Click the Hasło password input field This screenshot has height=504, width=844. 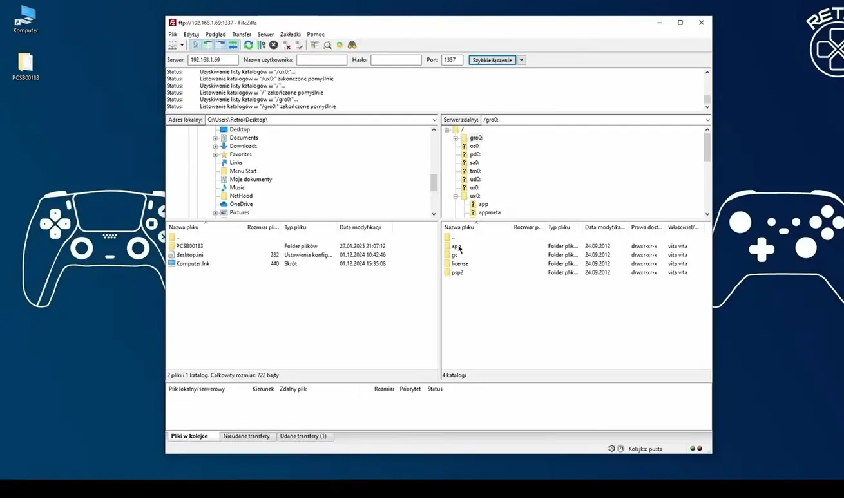(396, 60)
